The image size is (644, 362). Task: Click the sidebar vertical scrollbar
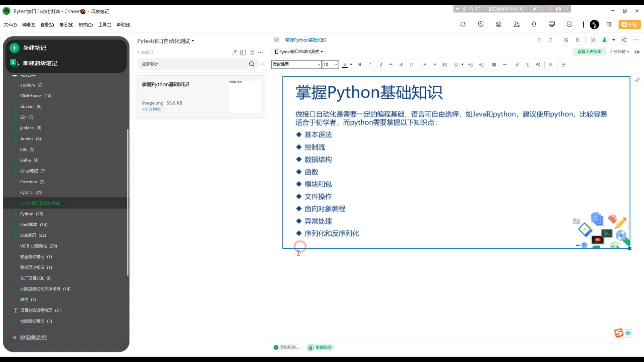click(x=128, y=203)
